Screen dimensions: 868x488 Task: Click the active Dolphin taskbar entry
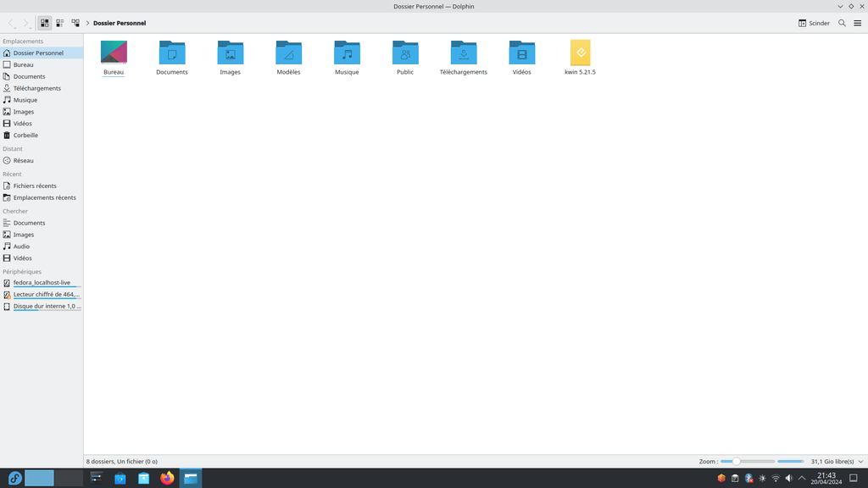click(191, 478)
